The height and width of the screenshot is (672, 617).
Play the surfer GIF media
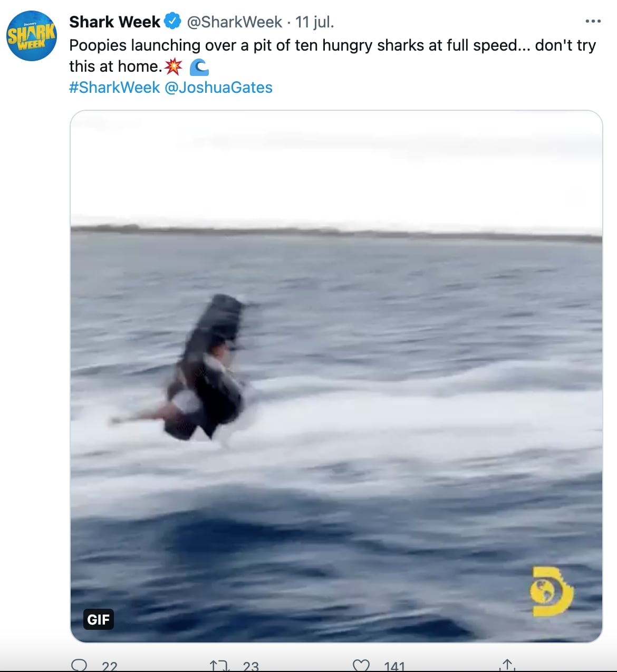[336, 376]
